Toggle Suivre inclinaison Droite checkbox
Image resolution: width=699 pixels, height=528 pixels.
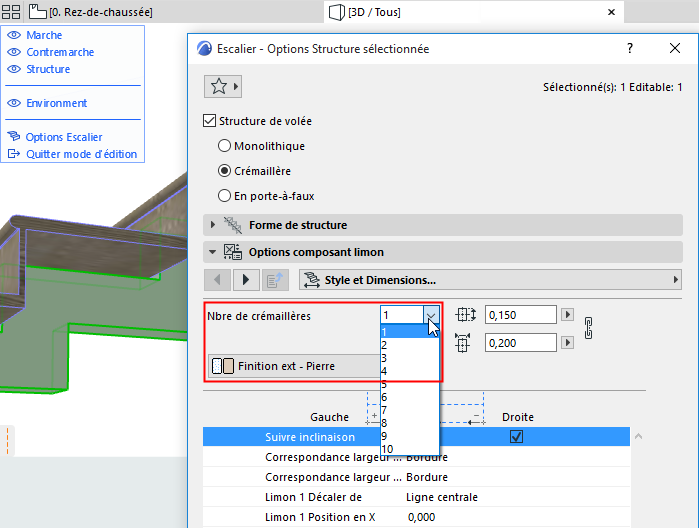click(x=517, y=437)
